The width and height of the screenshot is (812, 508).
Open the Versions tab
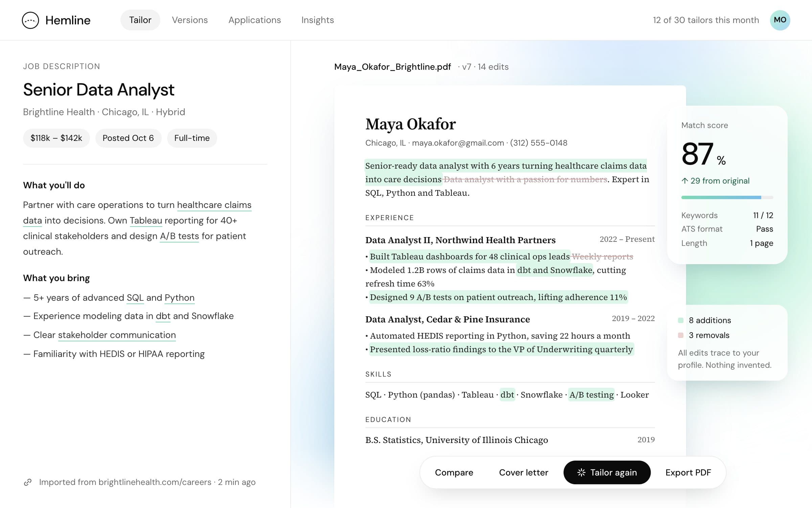click(190, 20)
